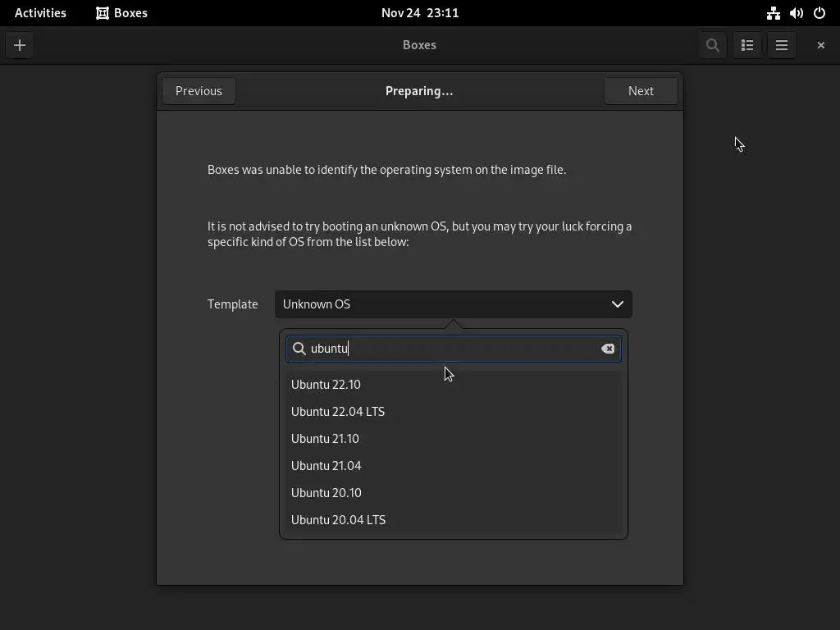Expand the Template dropdown arrow
The width and height of the screenshot is (840, 630).
coord(617,304)
